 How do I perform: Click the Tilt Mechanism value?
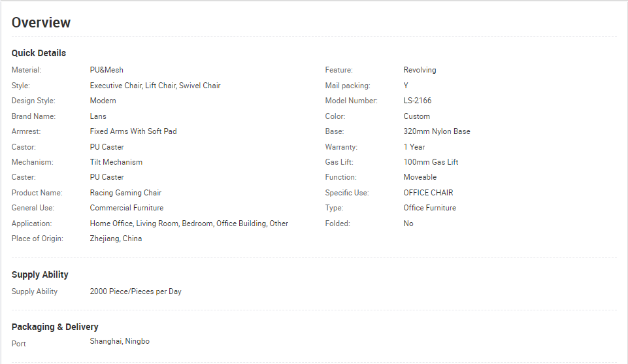[x=116, y=162]
